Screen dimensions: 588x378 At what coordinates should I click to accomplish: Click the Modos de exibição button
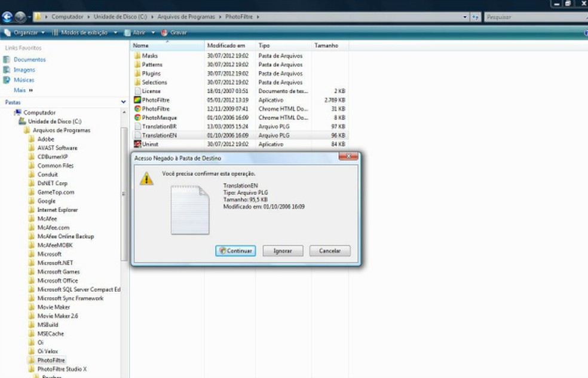[80, 33]
